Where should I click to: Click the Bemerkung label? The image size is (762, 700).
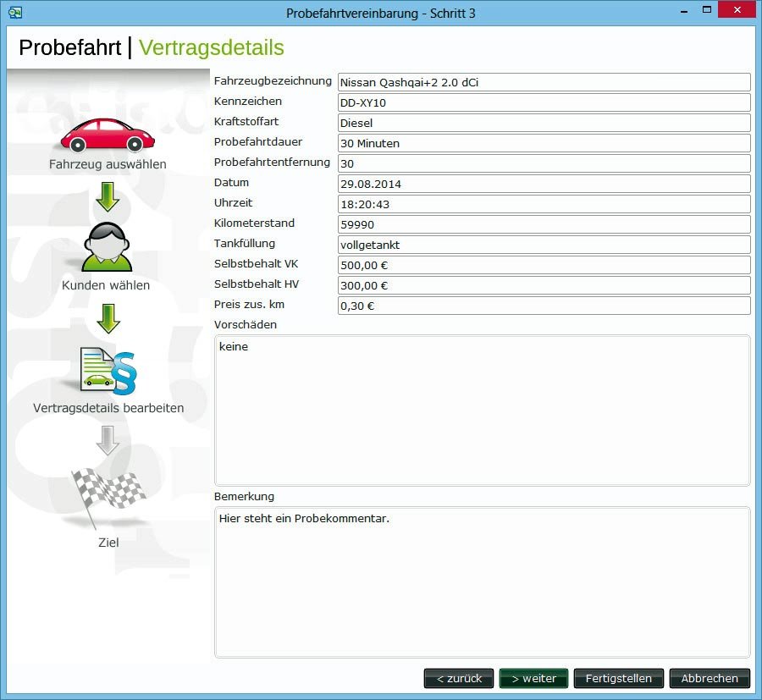click(x=244, y=497)
